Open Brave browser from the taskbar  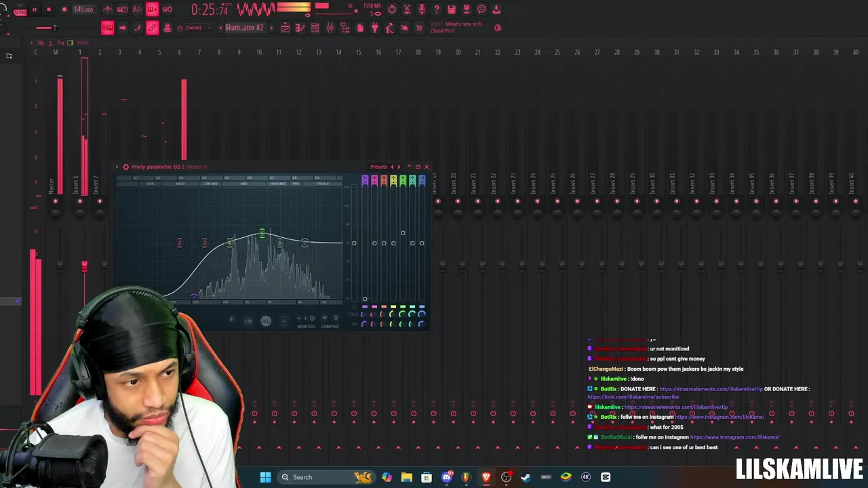486,477
